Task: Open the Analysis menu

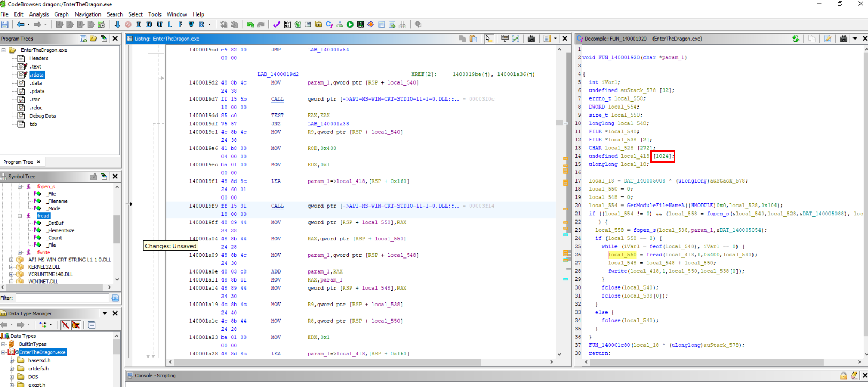Action: click(39, 14)
